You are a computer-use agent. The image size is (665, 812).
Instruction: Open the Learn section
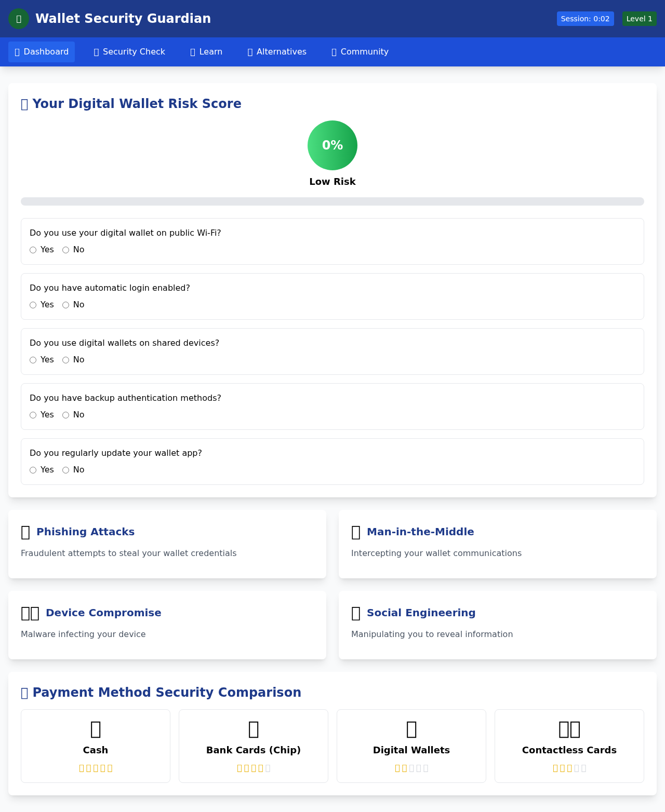point(206,52)
